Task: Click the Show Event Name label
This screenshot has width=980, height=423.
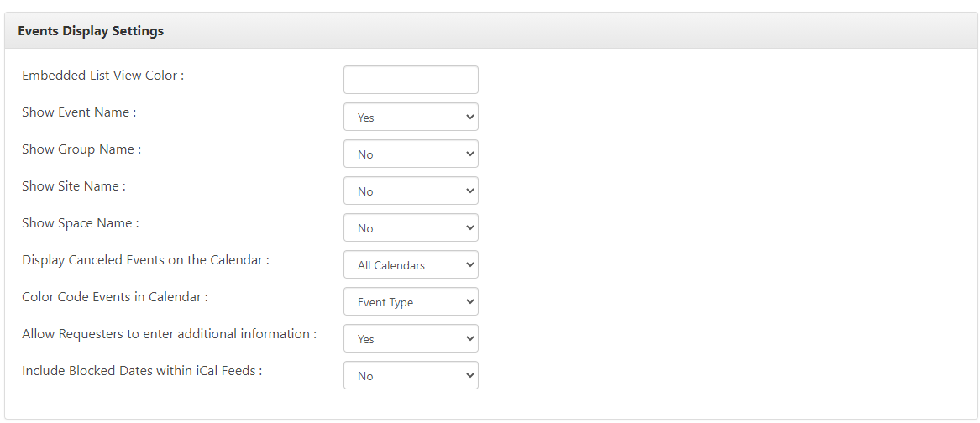Action: (79, 112)
